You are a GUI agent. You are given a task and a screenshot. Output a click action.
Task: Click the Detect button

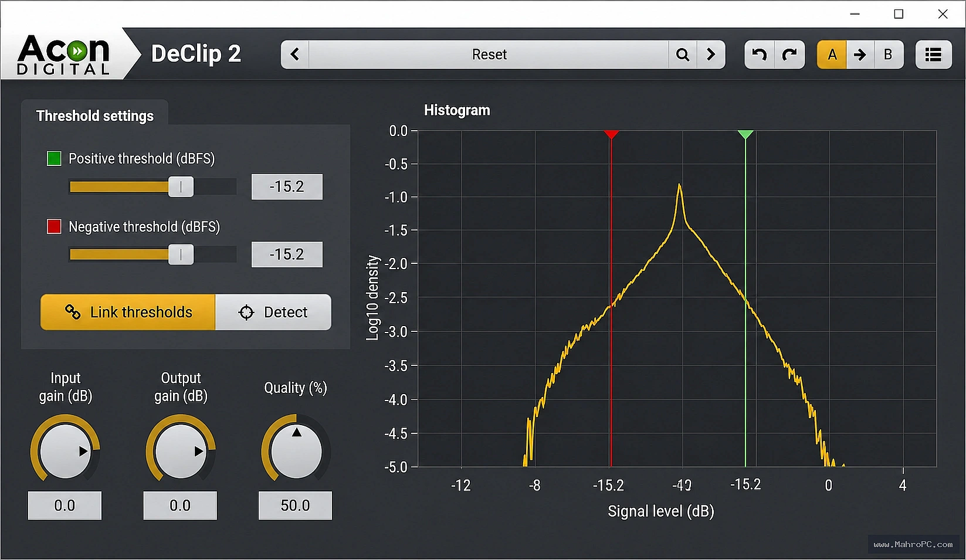point(273,312)
